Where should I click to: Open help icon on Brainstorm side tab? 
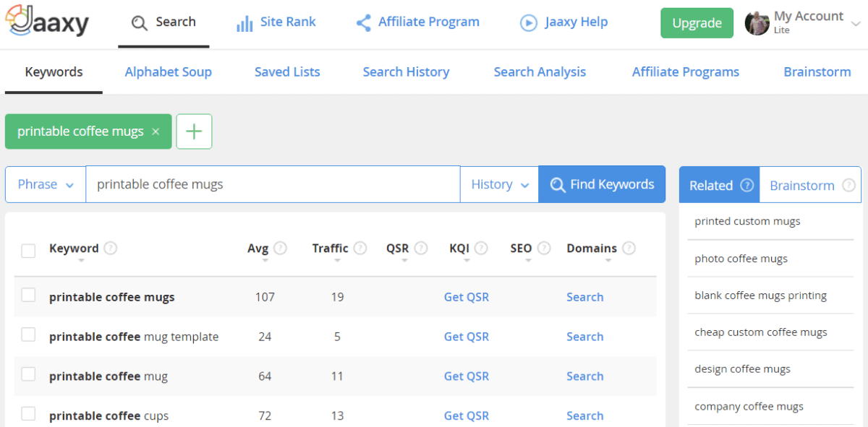(x=848, y=185)
